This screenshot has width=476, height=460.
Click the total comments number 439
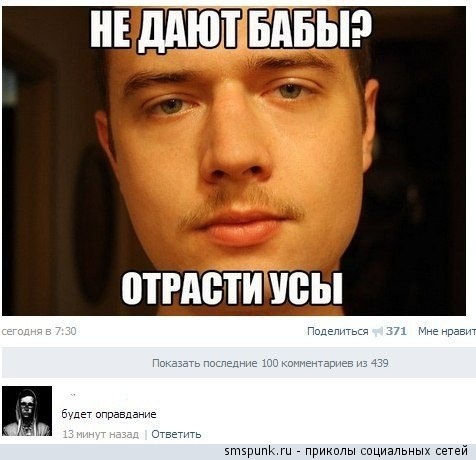pos(380,363)
